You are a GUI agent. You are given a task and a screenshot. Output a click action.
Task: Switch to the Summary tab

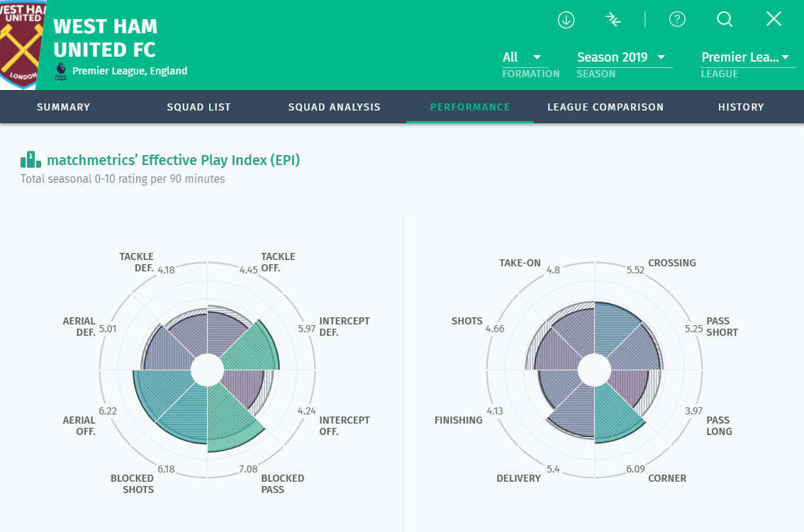(x=64, y=107)
